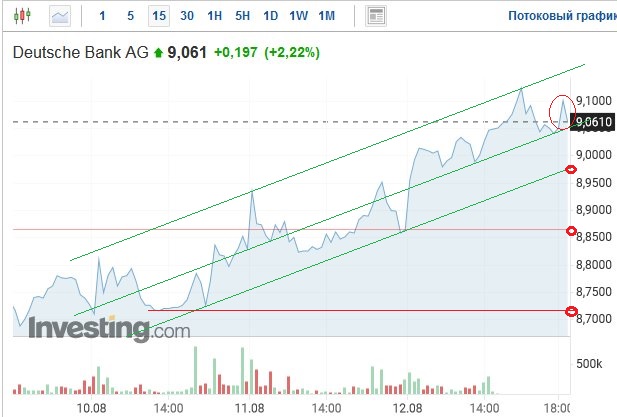
Task: Switch interval to 5H
Action: [x=243, y=16]
